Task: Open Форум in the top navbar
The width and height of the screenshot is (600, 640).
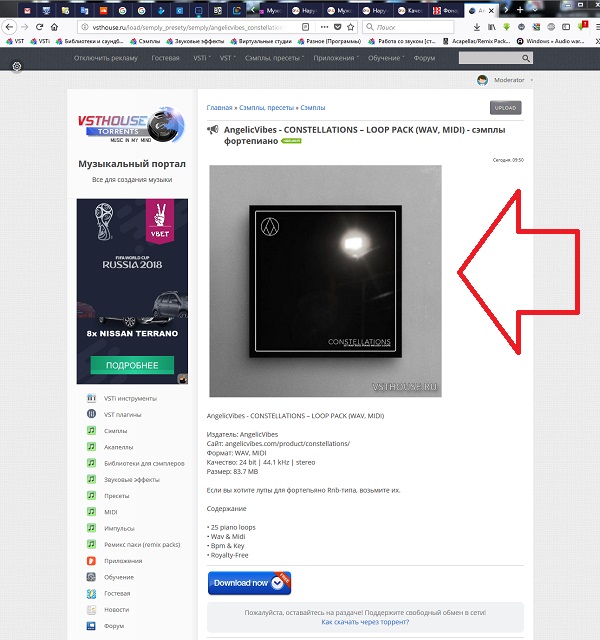Action: [424, 58]
